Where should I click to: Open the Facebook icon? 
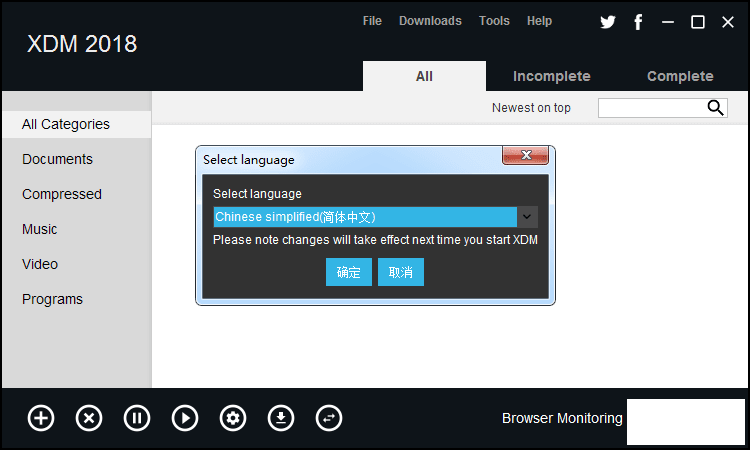pyautogui.click(x=638, y=22)
